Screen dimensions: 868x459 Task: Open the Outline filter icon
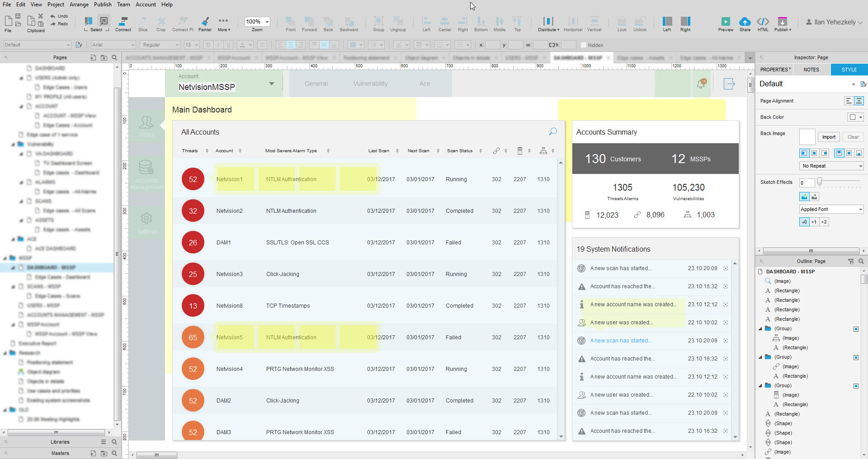[851, 261]
